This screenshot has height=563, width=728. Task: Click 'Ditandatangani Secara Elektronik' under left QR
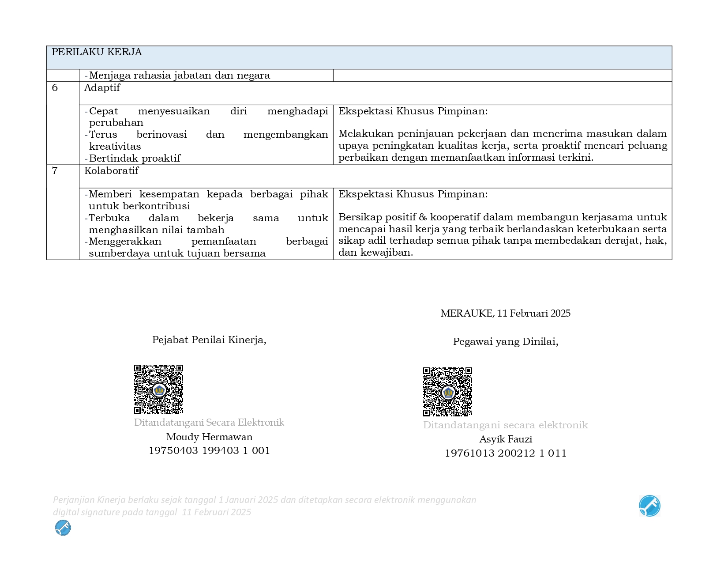209,423
